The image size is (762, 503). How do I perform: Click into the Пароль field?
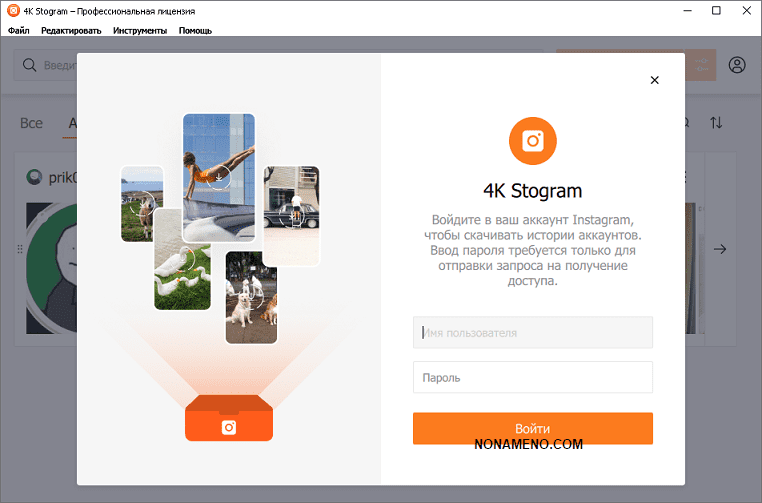click(x=532, y=378)
